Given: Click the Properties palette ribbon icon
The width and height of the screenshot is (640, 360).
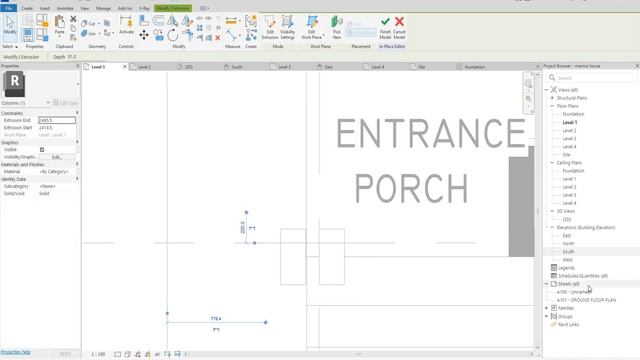Looking at the screenshot, I should click(x=28, y=34).
